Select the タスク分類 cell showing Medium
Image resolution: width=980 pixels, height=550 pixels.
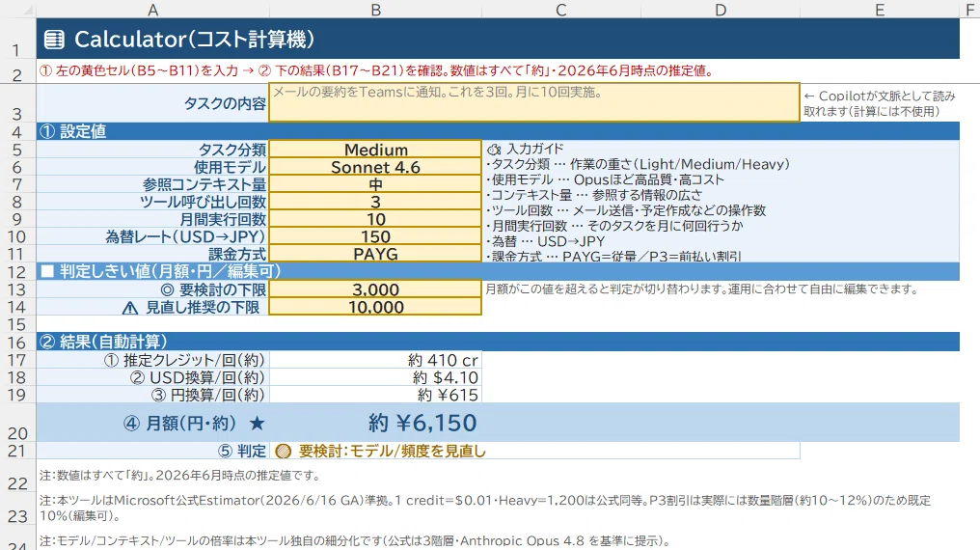point(375,150)
